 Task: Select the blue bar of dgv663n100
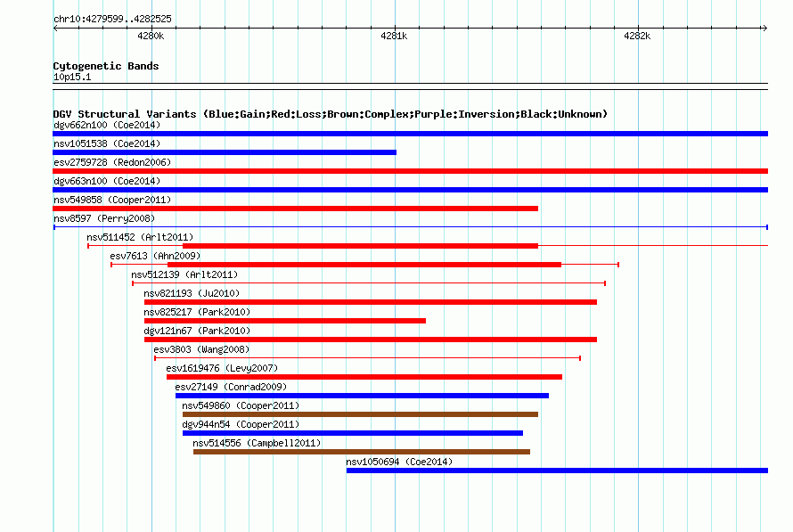coord(410,190)
